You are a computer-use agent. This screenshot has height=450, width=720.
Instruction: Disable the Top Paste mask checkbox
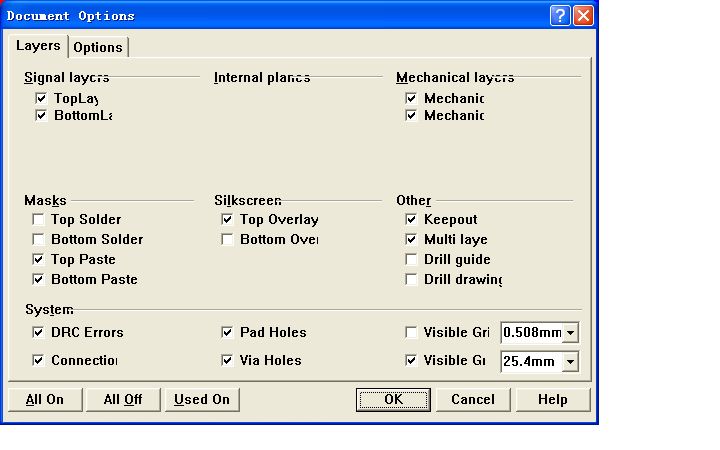coord(38,260)
